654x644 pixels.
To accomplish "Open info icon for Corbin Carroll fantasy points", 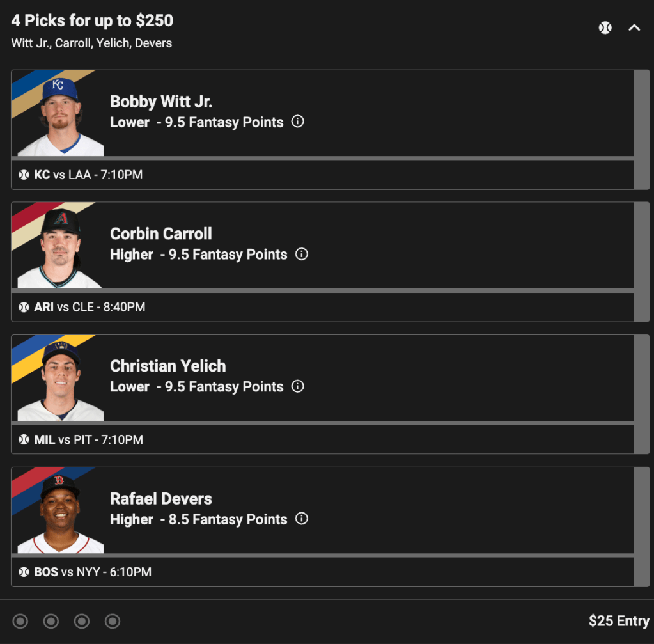I will coord(302,254).
